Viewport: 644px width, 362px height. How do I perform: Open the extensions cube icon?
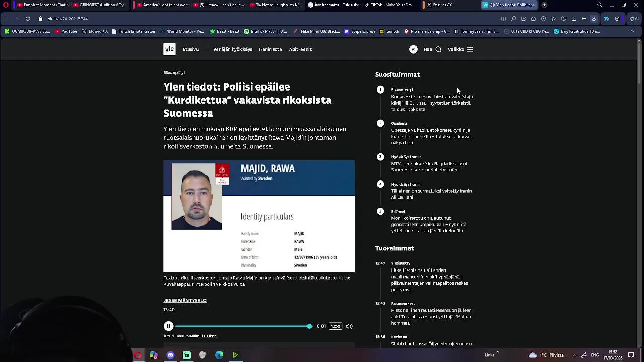pos(617,19)
